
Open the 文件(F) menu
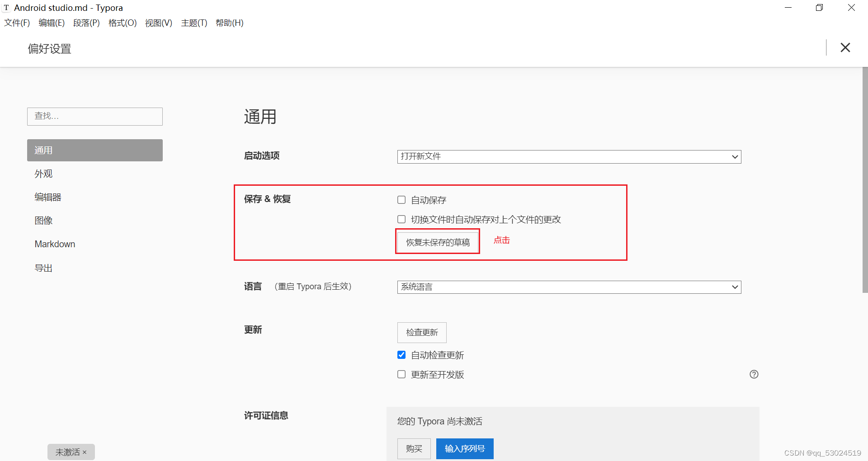[x=17, y=23]
